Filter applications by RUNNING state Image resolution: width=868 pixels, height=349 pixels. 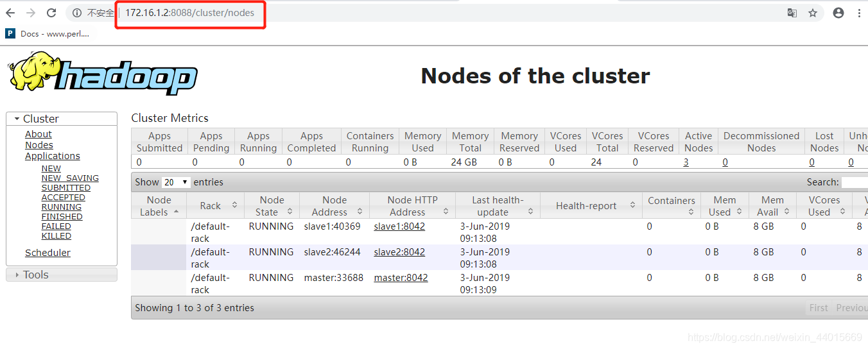tap(62, 207)
